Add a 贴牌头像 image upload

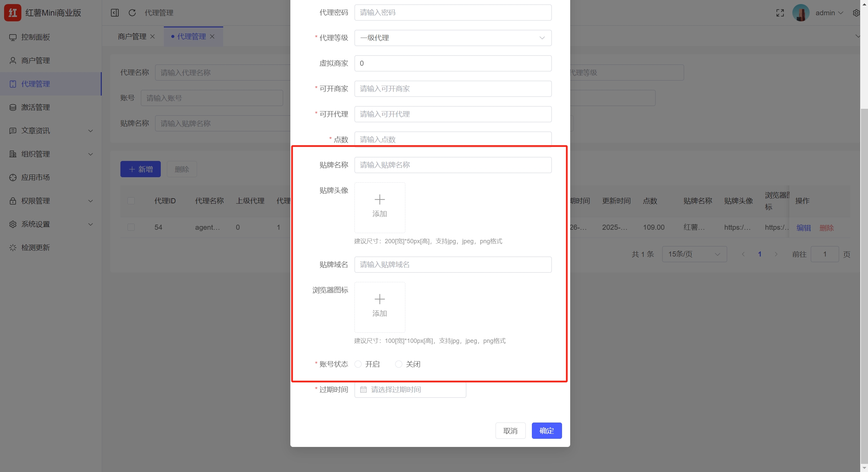click(x=379, y=207)
